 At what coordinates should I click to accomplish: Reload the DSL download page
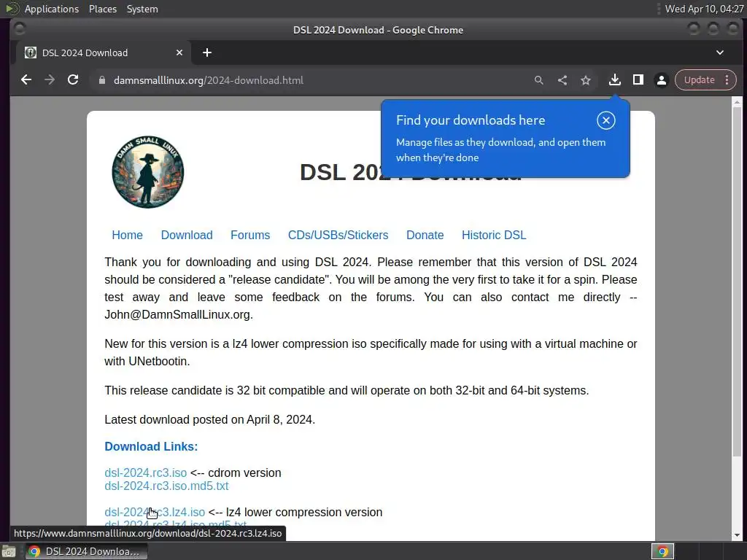(x=73, y=80)
